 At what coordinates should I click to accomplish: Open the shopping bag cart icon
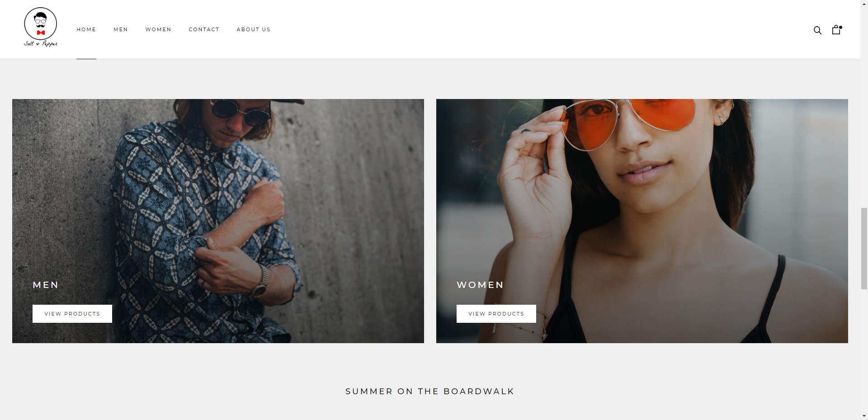pyautogui.click(x=837, y=29)
